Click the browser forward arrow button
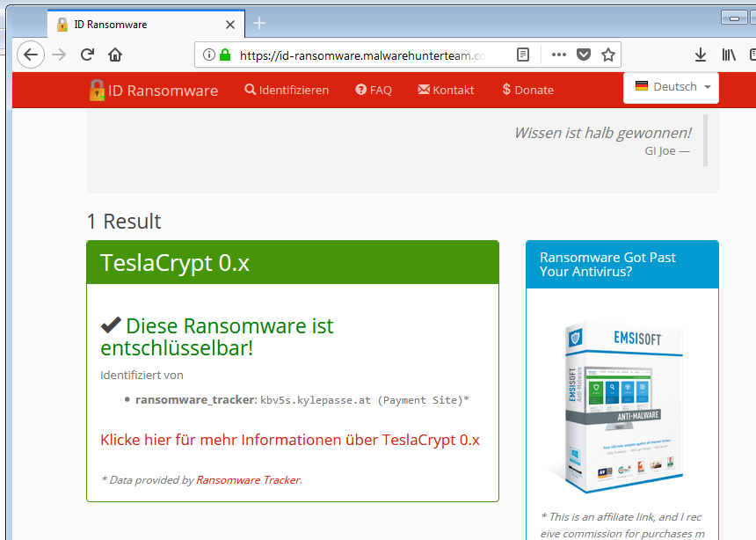This screenshot has width=756, height=540. pos(59,55)
